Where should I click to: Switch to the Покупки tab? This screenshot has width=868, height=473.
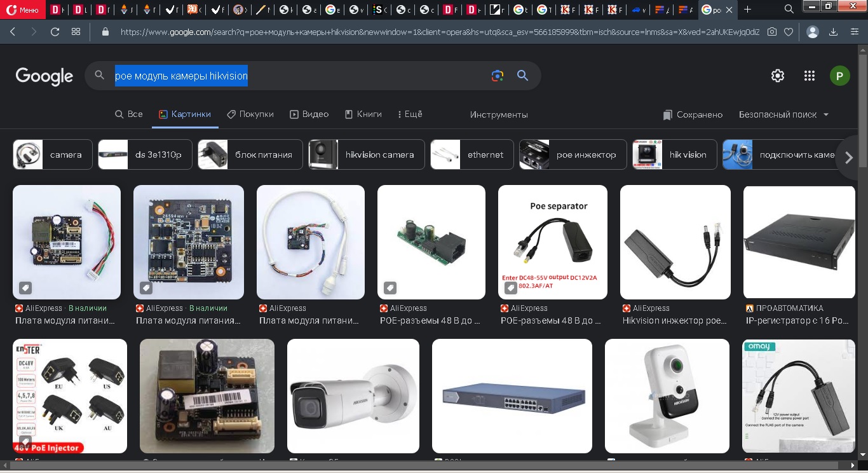tap(250, 114)
